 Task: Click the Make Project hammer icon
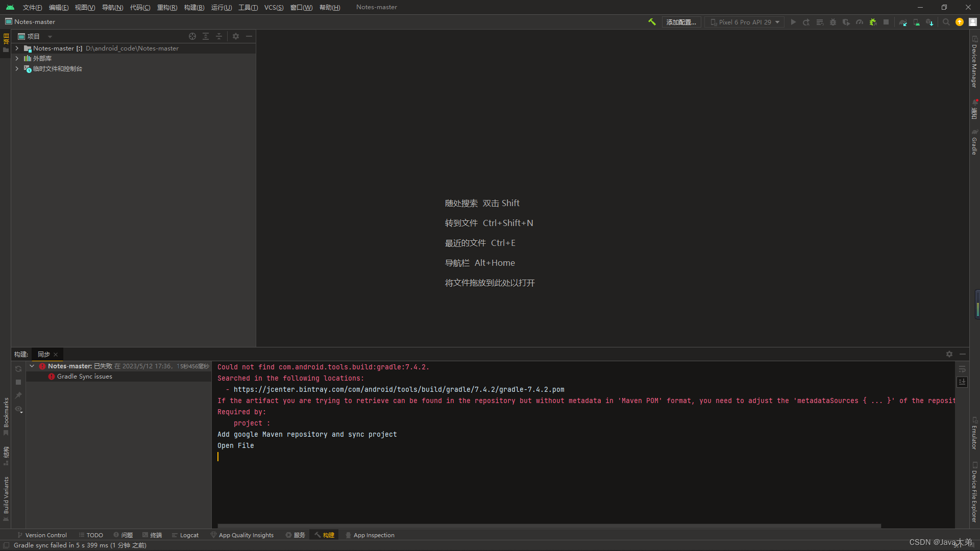(x=652, y=22)
